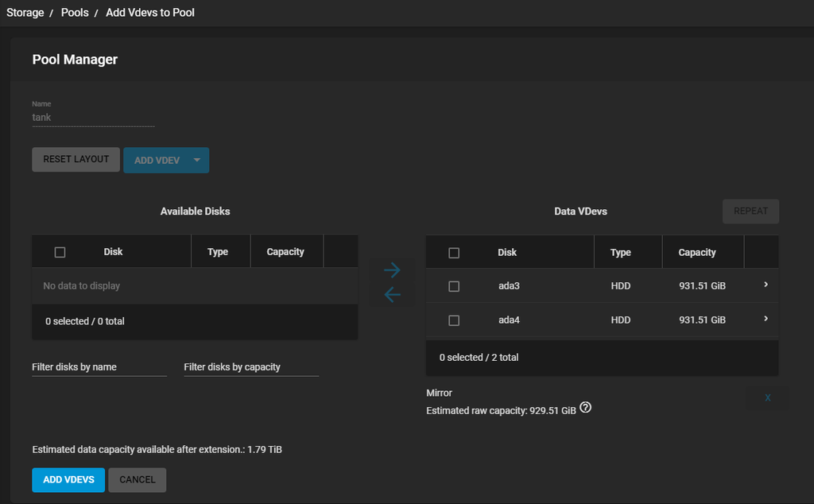Click the left arrow to remove disks

click(392, 295)
